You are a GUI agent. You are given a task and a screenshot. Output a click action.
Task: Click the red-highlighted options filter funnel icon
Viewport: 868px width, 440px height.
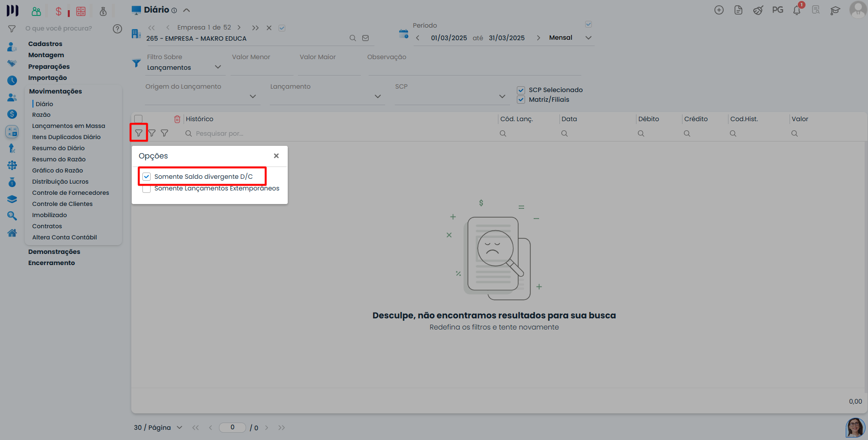click(x=139, y=133)
